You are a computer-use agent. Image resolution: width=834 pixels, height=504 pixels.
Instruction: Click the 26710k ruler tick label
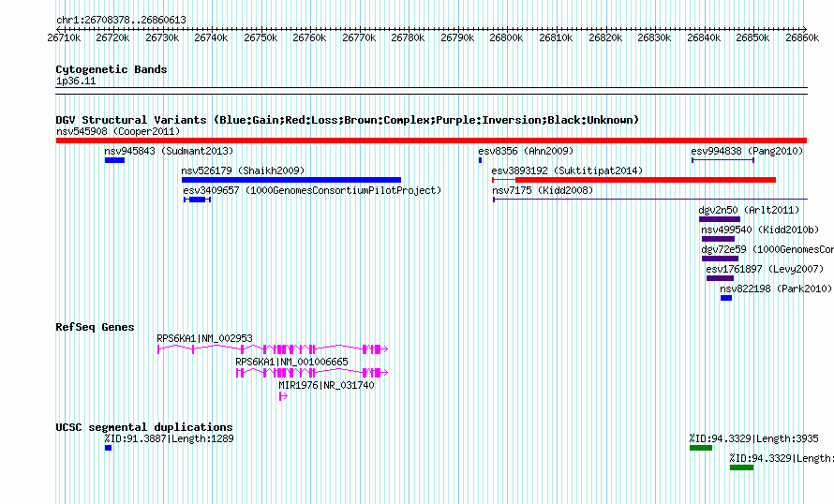point(64,37)
